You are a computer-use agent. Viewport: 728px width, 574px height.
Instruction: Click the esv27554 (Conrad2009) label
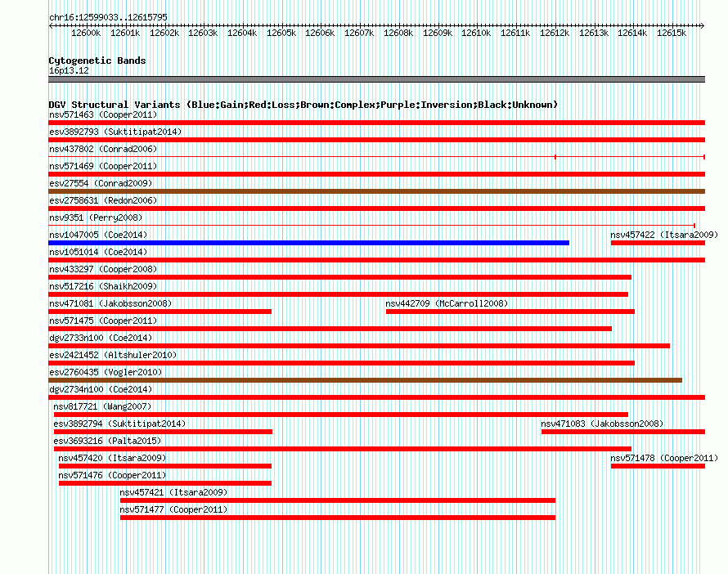101,183
